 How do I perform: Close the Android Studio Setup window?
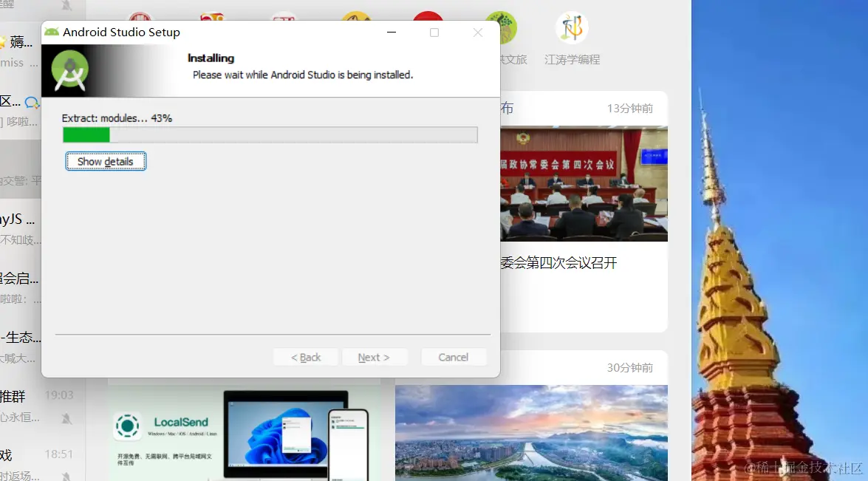(478, 33)
